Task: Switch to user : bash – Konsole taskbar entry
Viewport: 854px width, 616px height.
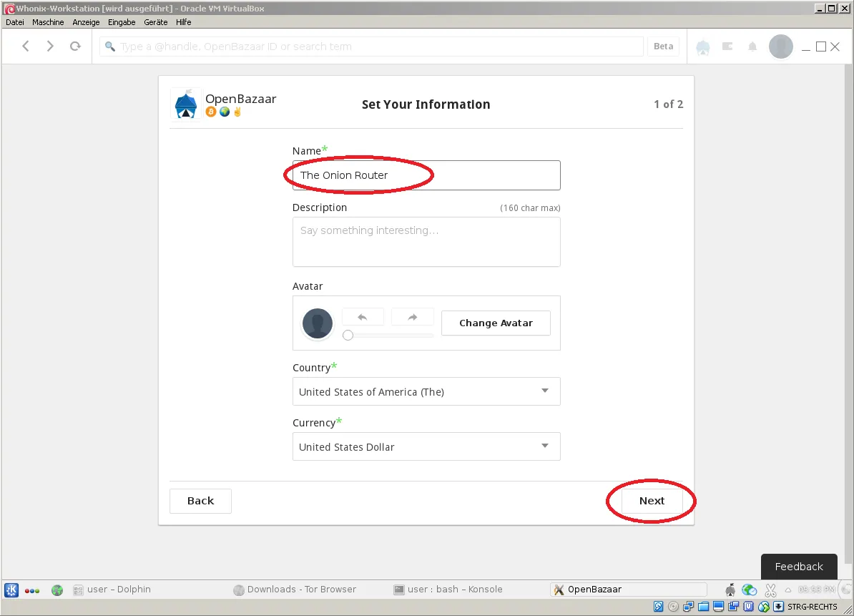Action: [448, 590]
